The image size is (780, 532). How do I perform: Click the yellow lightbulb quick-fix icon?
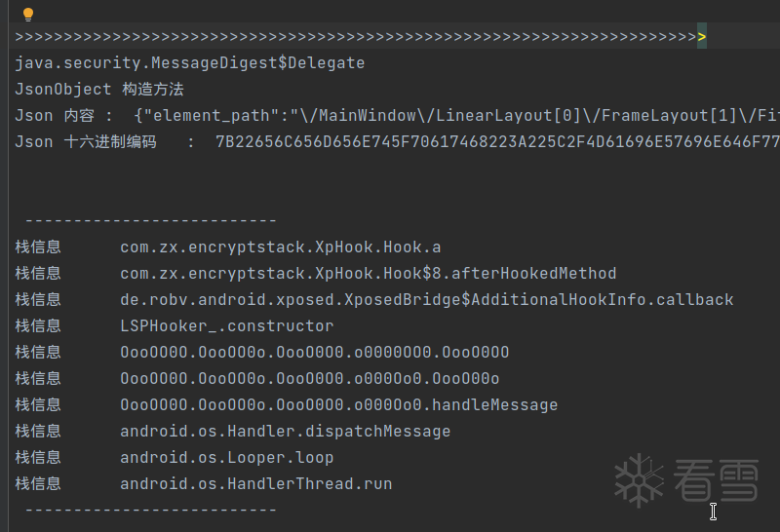(x=28, y=15)
